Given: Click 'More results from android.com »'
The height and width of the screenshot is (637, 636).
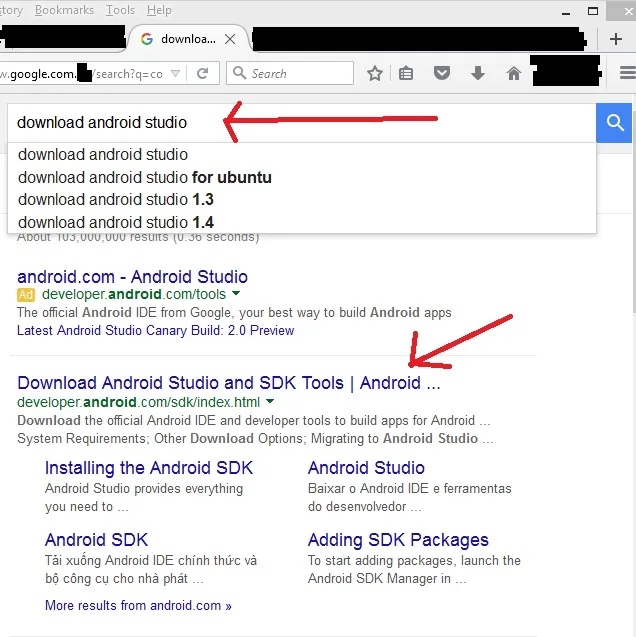Looking at the screenshot, I should pyautogui.click(x=138, y=605).
